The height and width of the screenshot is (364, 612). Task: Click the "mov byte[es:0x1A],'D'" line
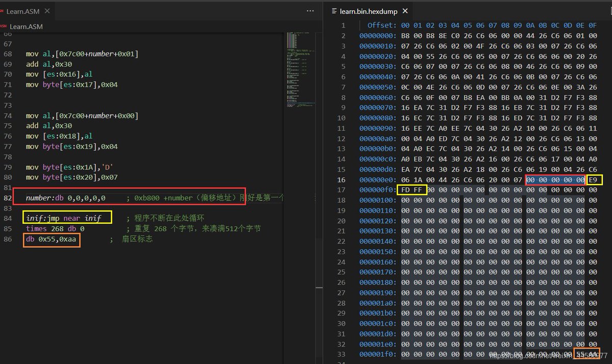pos(70,167)
